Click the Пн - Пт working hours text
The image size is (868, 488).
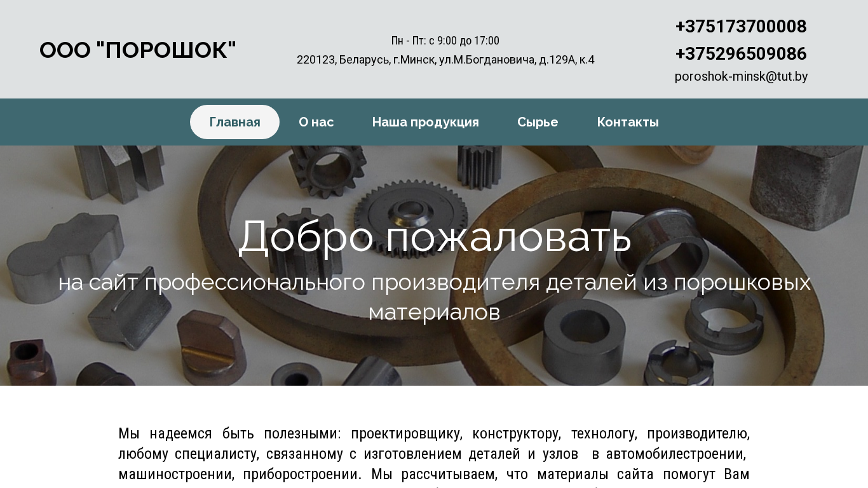tap(445, 41)
